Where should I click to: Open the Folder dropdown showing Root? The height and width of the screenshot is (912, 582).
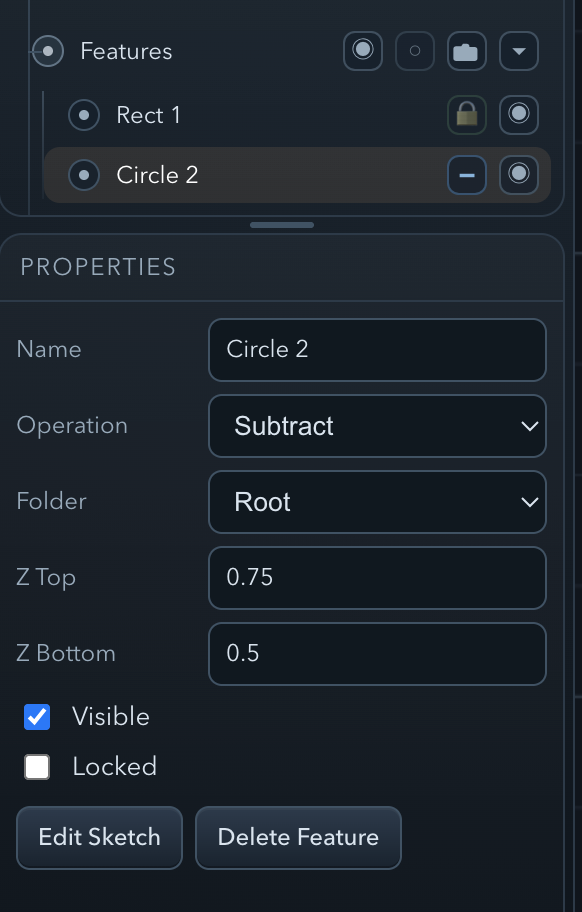tap(377, 502)
